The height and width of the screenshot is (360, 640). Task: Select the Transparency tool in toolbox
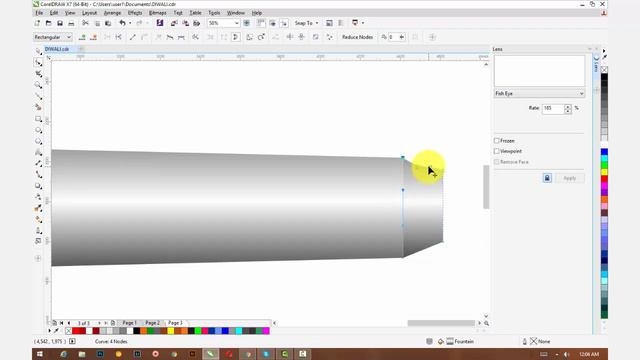pyautogui.click(x=38, y=197)
